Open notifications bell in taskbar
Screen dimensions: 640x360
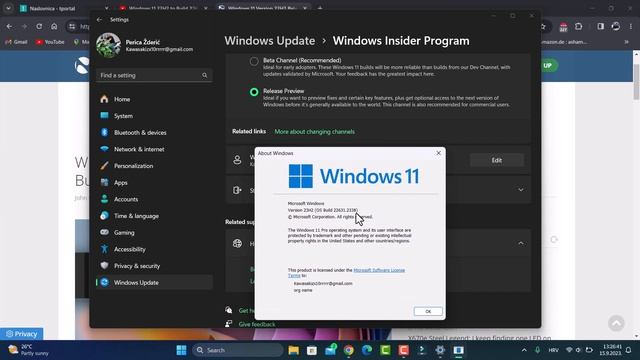click(x=629, y=350)
